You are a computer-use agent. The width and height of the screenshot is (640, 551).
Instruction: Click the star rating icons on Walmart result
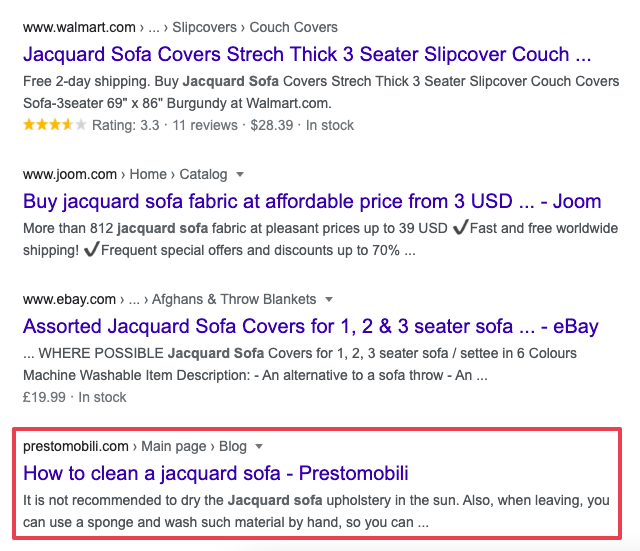tap(55, 124)
